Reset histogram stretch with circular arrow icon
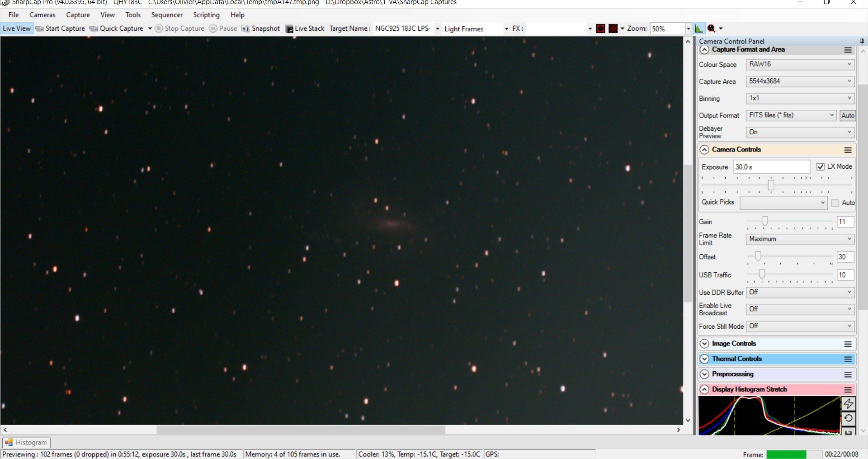868x459 pixels. (x=849, y=418)
